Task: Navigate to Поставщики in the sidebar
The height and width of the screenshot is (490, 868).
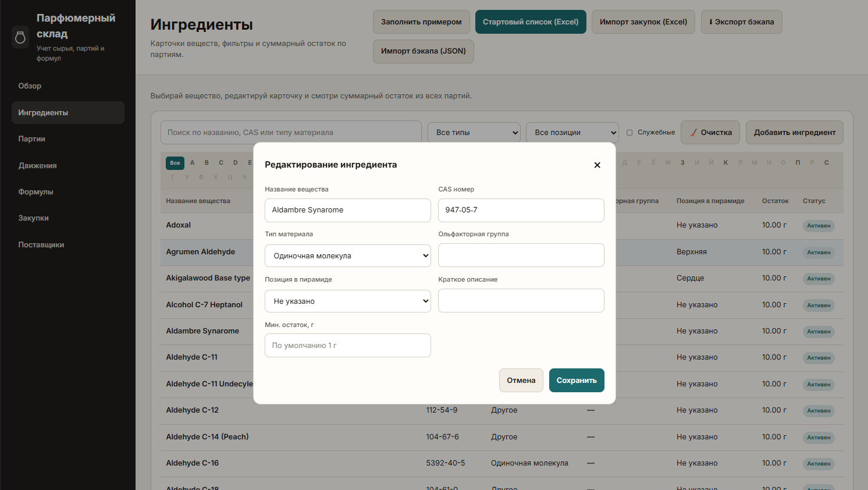Action: [x=41, y=244]
